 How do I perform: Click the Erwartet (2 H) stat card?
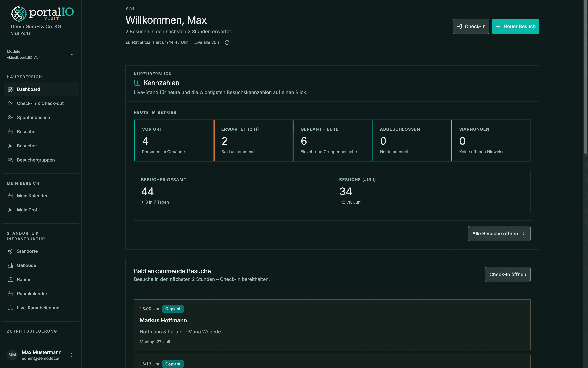(253, 140)
